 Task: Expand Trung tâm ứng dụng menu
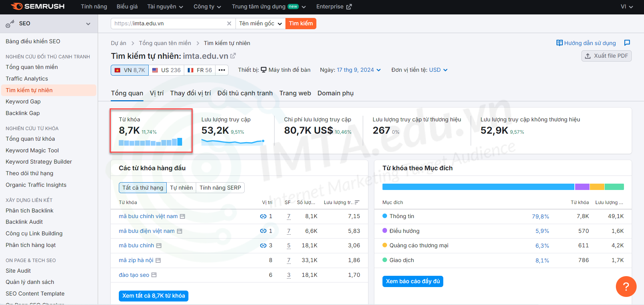269,7
